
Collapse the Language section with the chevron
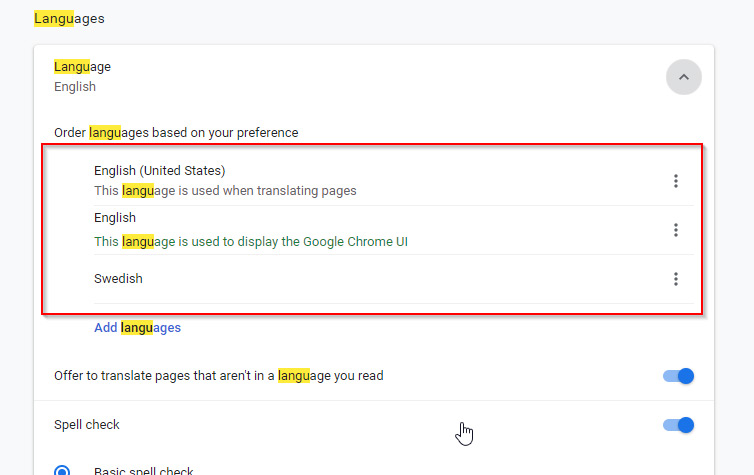[683, 77]
